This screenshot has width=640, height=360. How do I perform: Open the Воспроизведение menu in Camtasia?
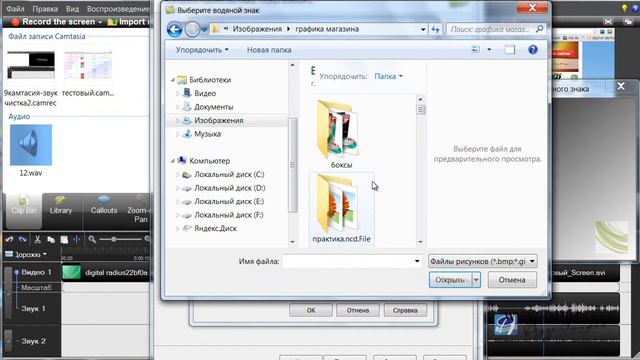tap(118, 9)
